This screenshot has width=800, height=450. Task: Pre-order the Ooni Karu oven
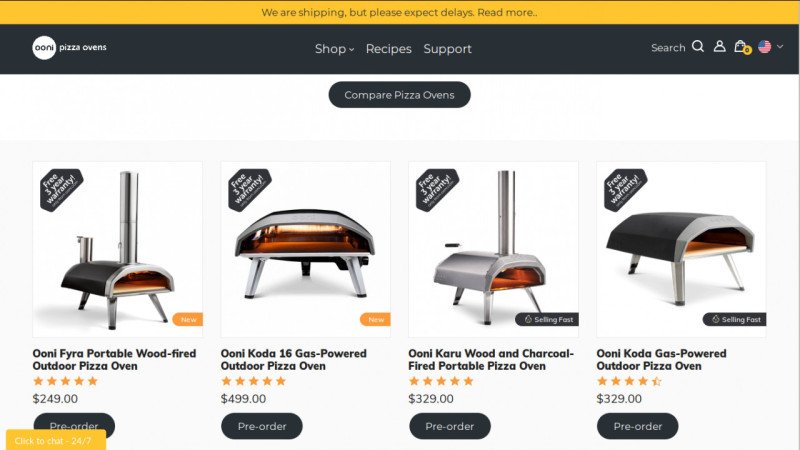click(x=449, y=426)
